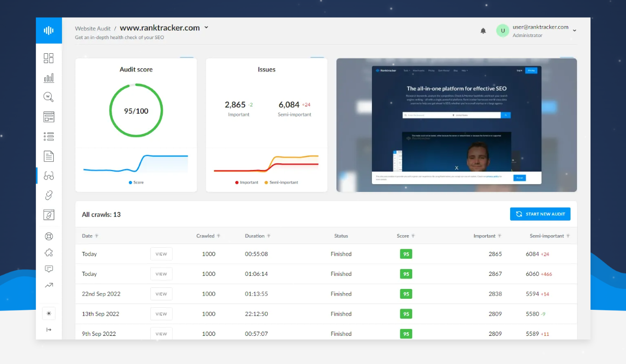Image resolution: width=626 pixels, height=364 pixels.
Task: Click the 5589 +11 semi-important cell
Action: tap(537, 334)
